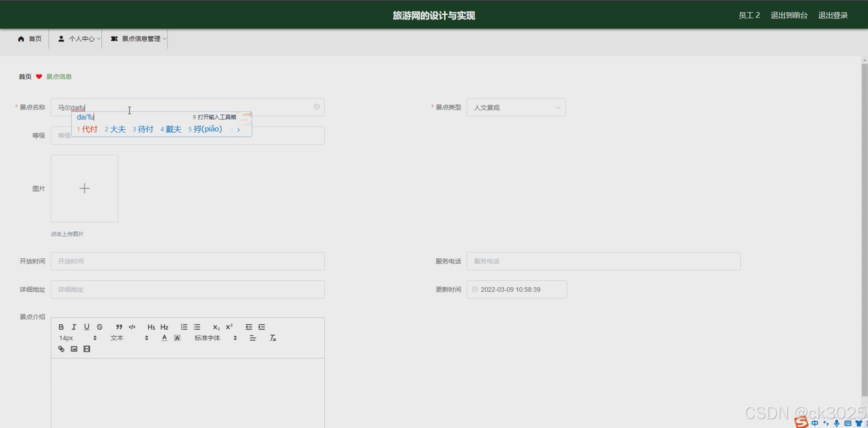
Task: Insert code block in editor
Action: tap(132, 327)
